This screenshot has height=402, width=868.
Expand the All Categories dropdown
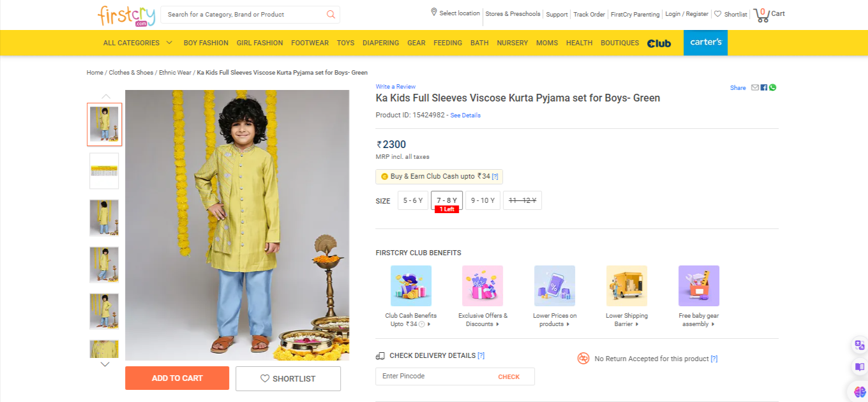click(138, 43)
